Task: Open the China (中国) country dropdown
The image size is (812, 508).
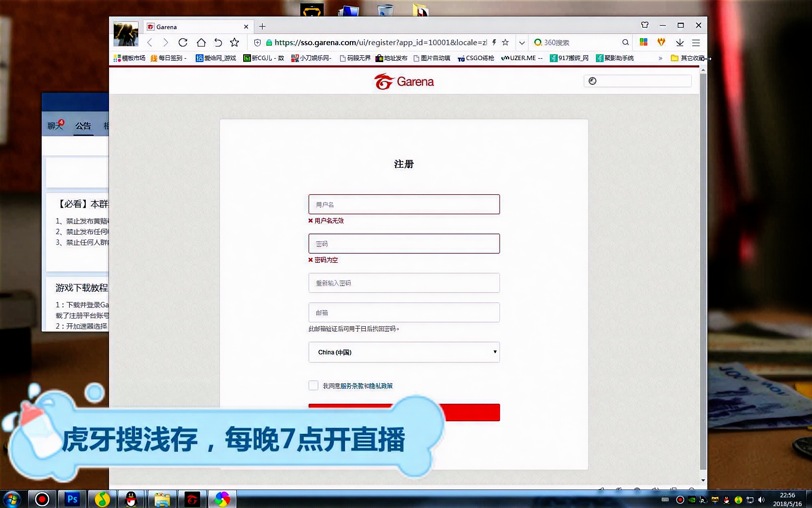Action: click(x=404, y=352)
